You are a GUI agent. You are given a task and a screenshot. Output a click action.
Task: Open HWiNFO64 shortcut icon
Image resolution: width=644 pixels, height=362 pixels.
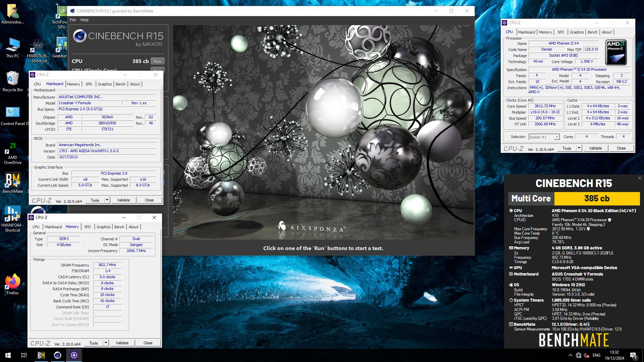tap(13, 219)
